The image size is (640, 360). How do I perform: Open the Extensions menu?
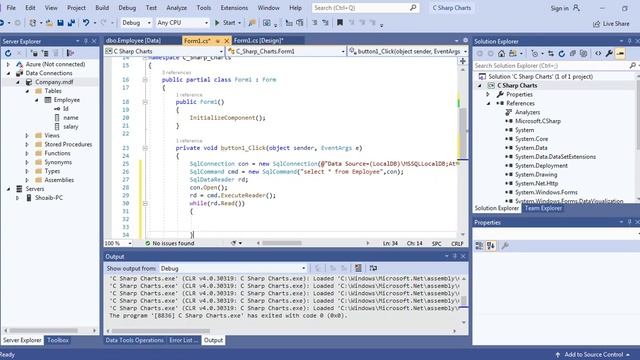pos(234,8)
